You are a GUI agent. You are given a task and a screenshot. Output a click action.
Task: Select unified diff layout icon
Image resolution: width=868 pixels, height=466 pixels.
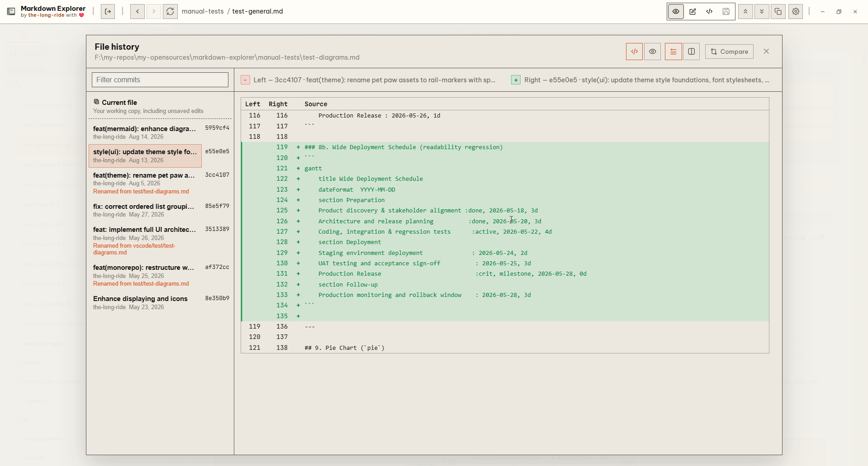[x=673, y=52]
